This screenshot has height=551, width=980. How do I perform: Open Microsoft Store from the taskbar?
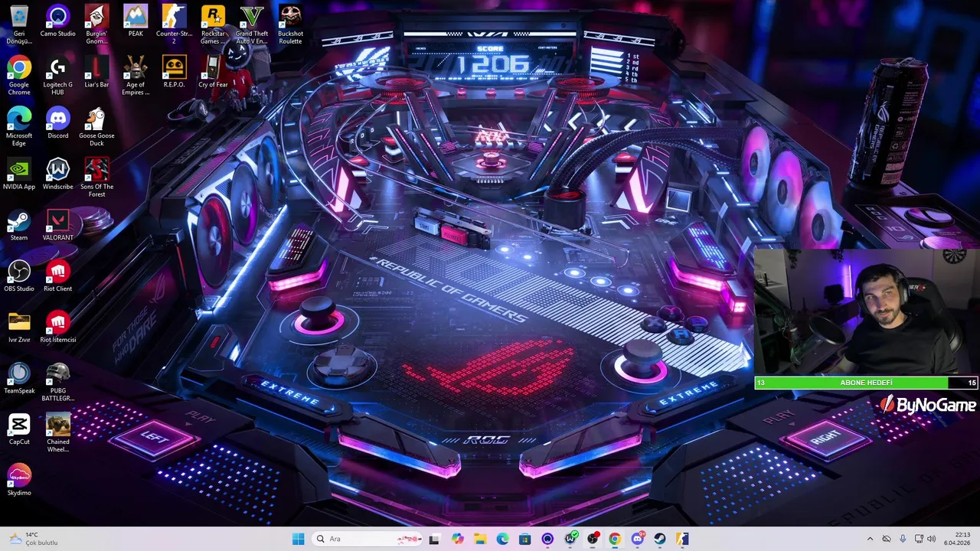pos(524,539)
